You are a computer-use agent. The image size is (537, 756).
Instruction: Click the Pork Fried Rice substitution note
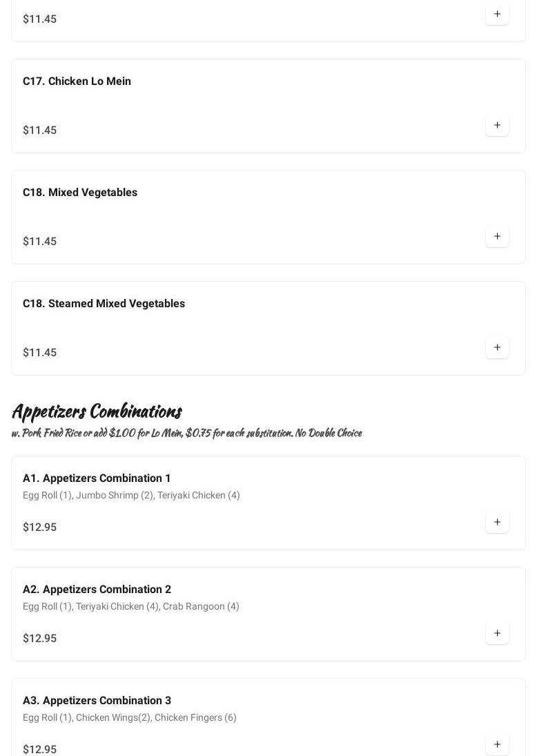tap(186, 433)
